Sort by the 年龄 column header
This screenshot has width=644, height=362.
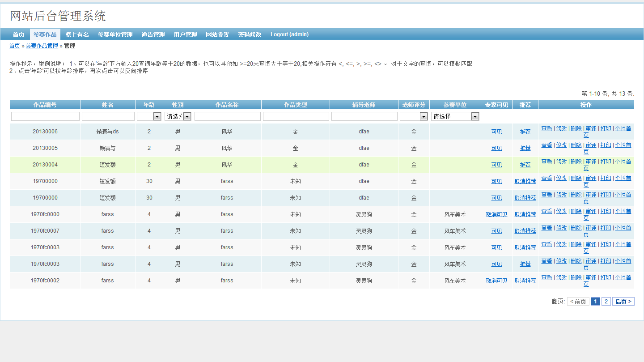pyautogui.click(x=149, y=105)
